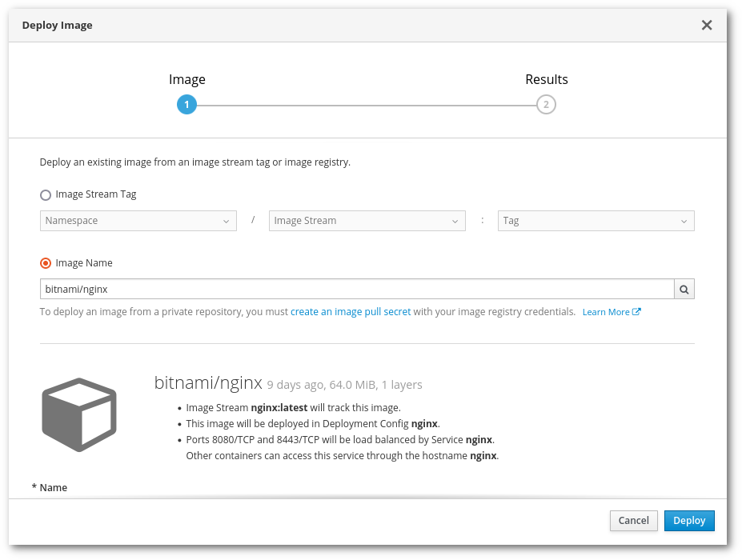Viewport: 742px width, 560px height.
Task: Select the Image Name radio button
Action: [46, 263]
